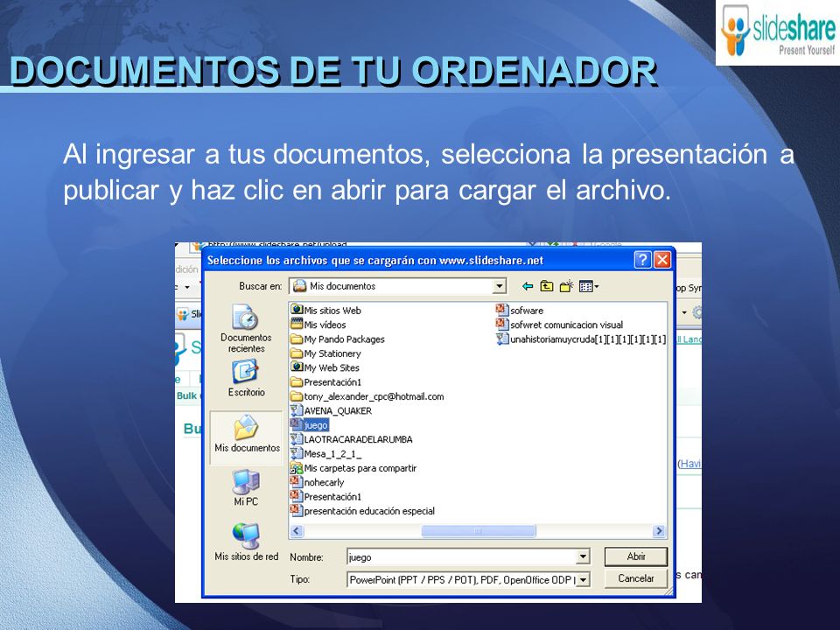
Task: Select the LAOTRACARADELARUMBA file
Action: click(352, 439)
